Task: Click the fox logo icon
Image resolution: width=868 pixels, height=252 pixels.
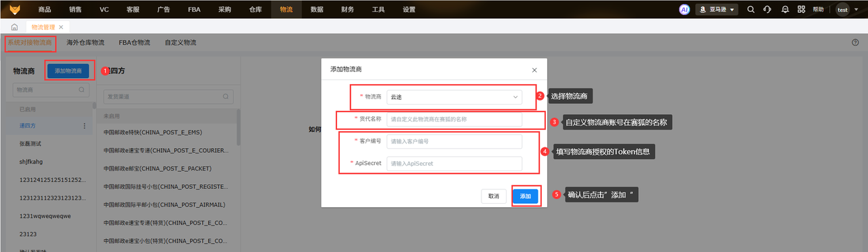Action: [x=14, y=9]
